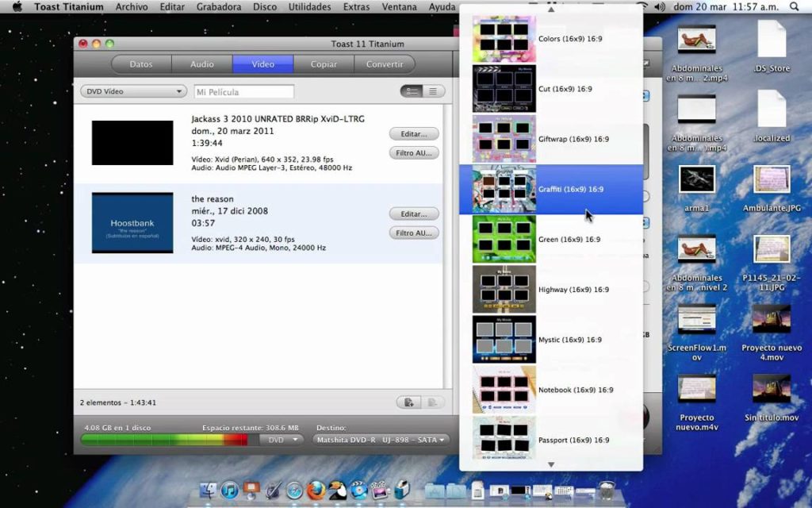Open Editar in the top menu bar

[172, 6]
